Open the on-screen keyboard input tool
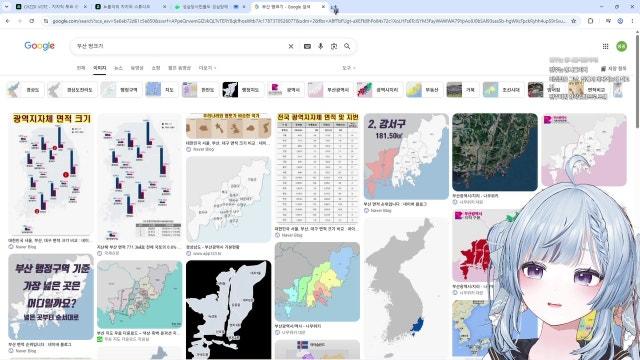Viewport: 640px width, 360px height. [307, 47]
